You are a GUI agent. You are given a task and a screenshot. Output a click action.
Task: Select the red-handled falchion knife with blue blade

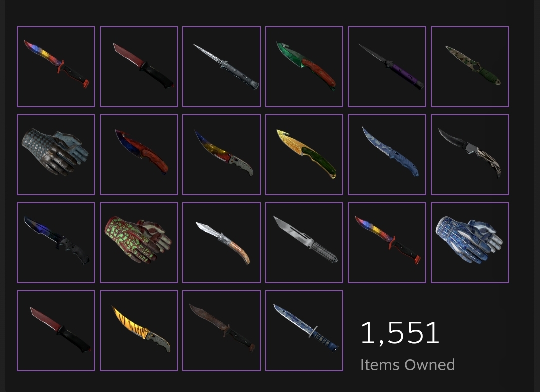coord(139,155)
